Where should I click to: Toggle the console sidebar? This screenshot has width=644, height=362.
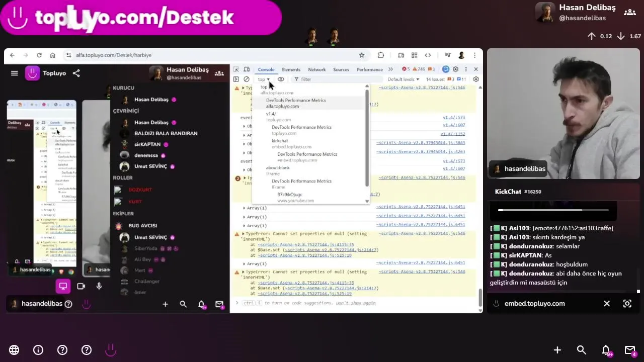(x=236, y=79)
